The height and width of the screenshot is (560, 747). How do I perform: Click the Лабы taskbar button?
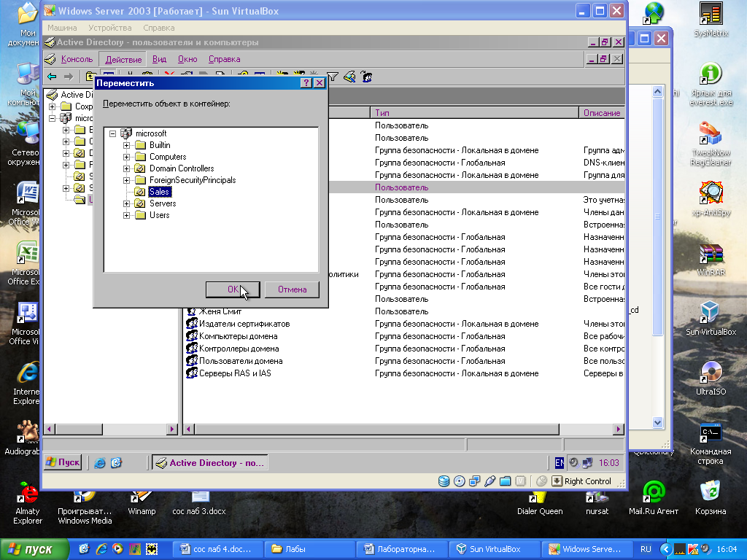309,549
